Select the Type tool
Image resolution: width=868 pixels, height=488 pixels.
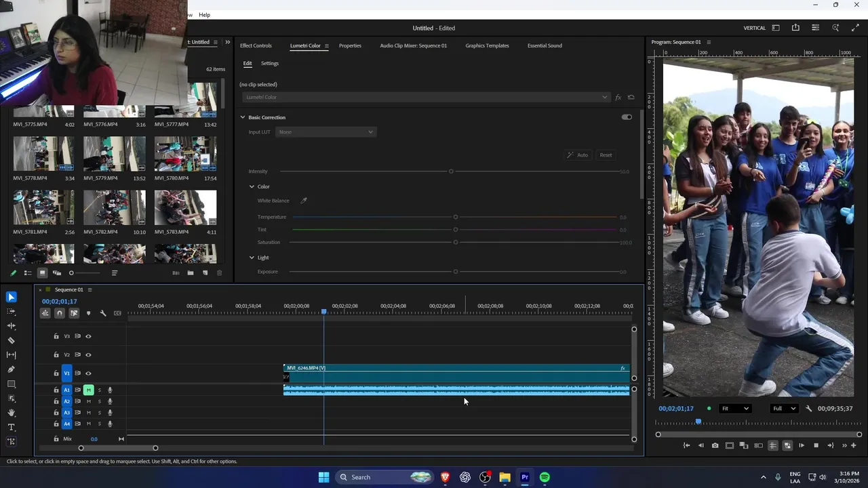[x=11, y=427]
